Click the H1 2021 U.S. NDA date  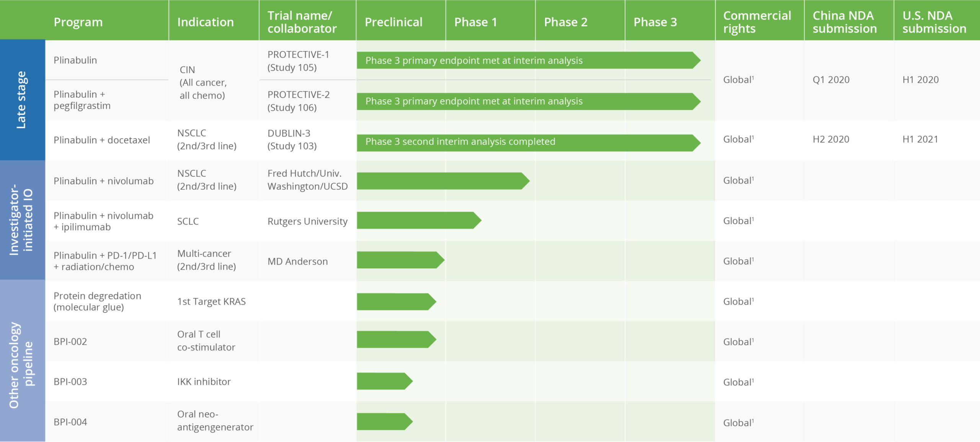click(920, 139)
